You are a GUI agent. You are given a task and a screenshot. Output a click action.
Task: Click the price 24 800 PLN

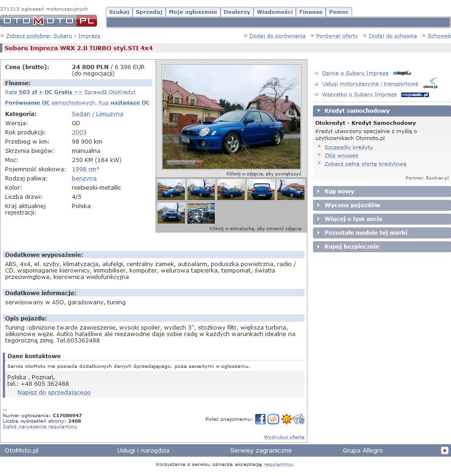[x=90, y=67]
